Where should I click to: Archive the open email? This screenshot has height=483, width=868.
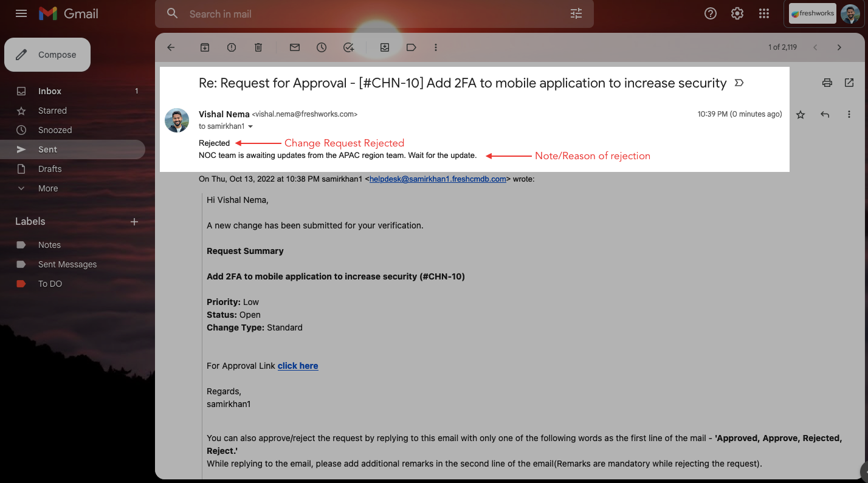(x=204, y=47)
